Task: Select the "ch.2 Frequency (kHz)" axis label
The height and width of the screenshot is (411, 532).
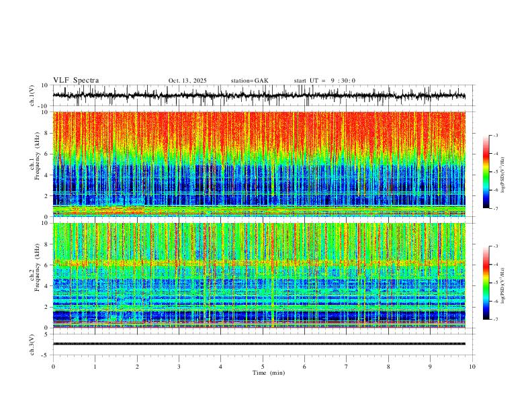Action: [35, 267]
